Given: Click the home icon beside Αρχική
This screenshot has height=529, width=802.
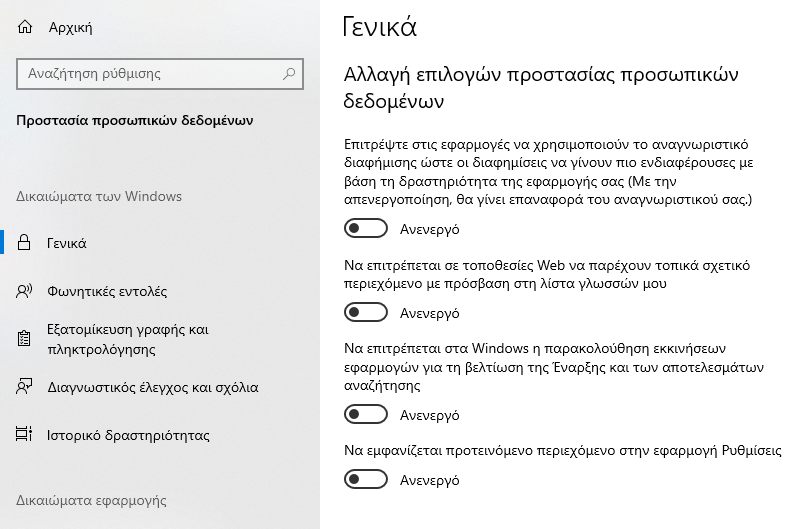Looking at the screenshot, I should click(x=25, y=27).
